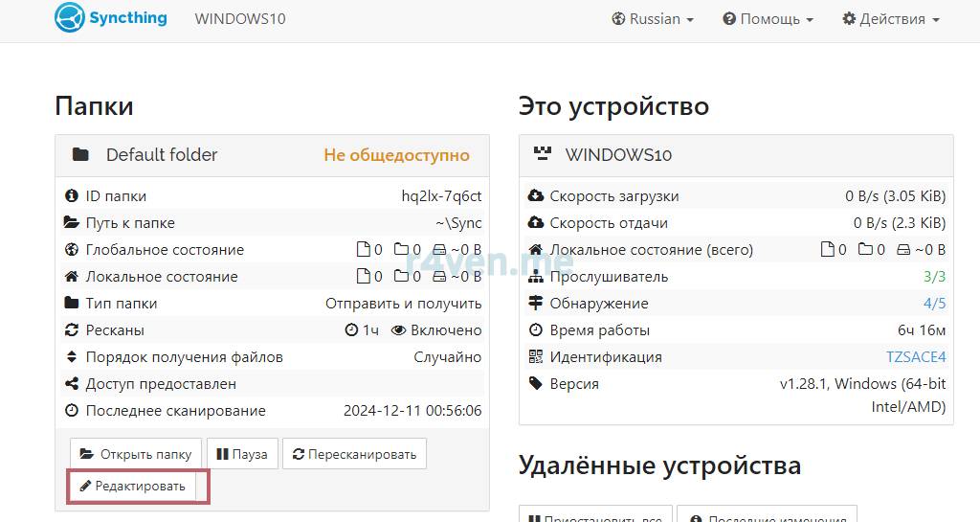Click the share icon for Доступ предоставлен
Image resolution: width=980 pixels, height=522 pixels.
click(x=71, y=384)
